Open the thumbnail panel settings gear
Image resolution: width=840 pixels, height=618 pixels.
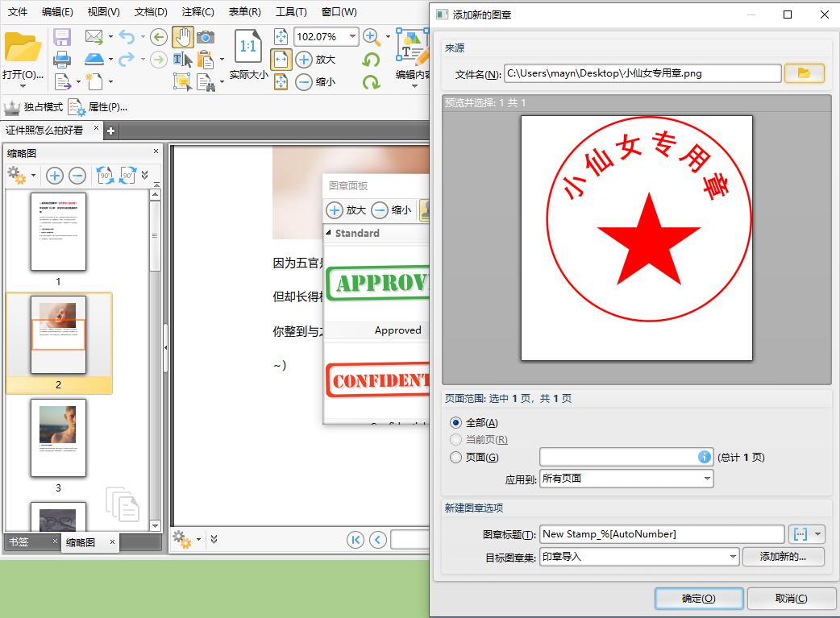(16, 175)
